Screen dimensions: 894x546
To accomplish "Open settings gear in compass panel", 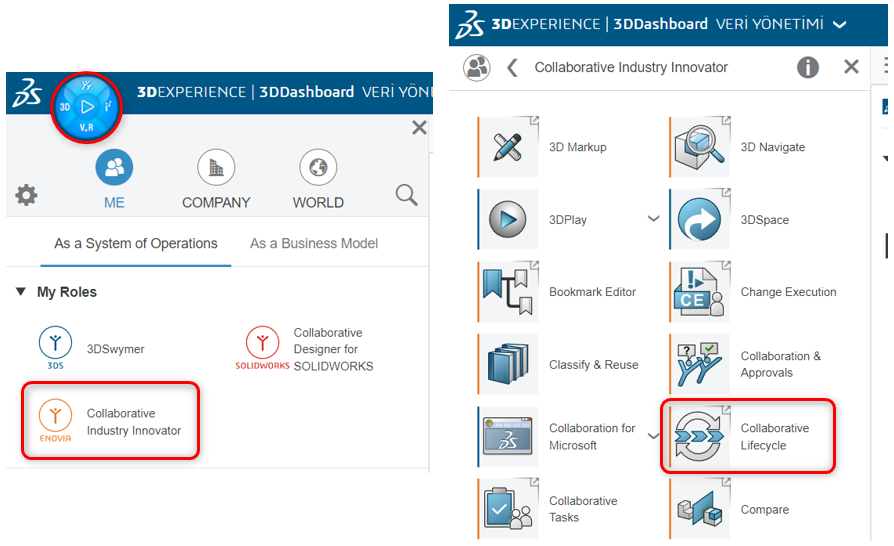I will pyautogui.click(x=26, y=195).
